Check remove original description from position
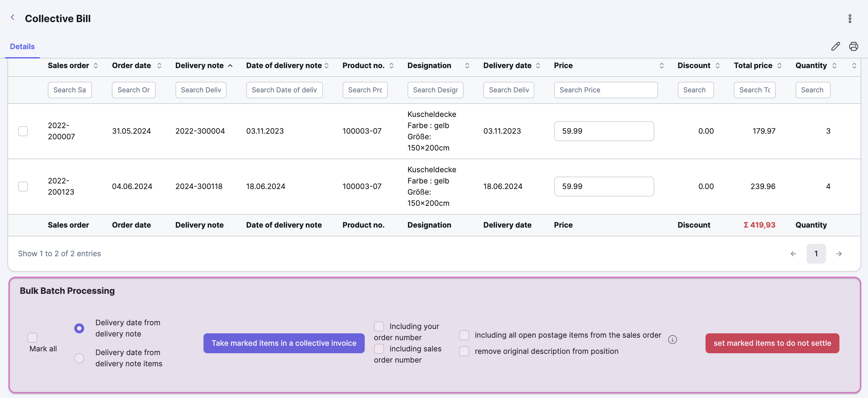 point(464,351)
